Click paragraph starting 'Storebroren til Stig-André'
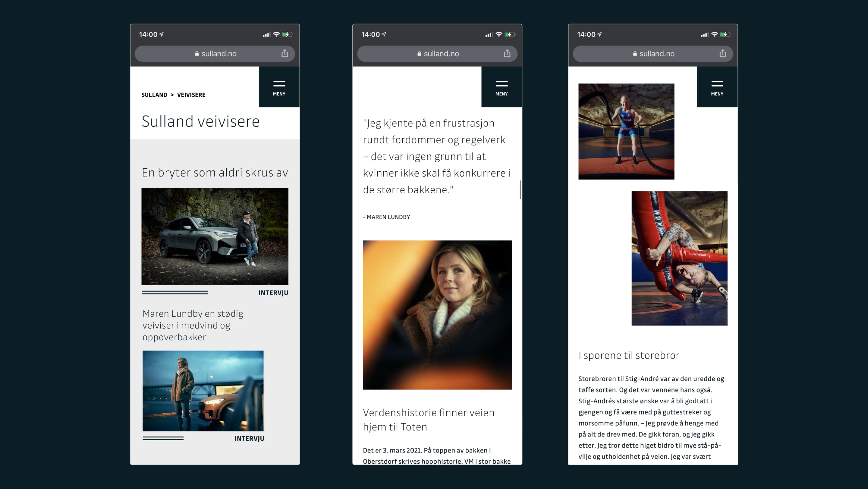 pos(652,418)
